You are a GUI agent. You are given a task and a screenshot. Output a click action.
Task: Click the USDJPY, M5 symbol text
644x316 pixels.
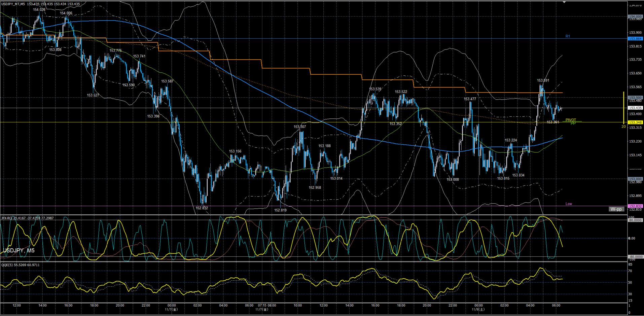click(19, 251)
